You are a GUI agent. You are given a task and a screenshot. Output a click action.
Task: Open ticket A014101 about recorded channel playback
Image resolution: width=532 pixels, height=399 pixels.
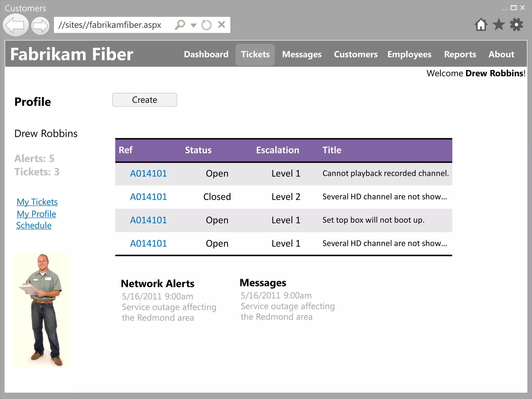tap(148, 173)
